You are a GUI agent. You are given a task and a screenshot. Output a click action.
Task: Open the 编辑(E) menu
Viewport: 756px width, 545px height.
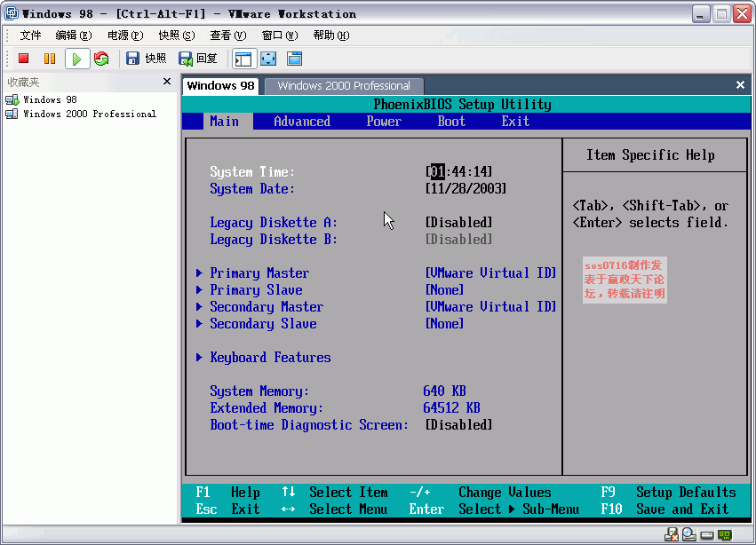pyautogui.click(x=73, y=36)
